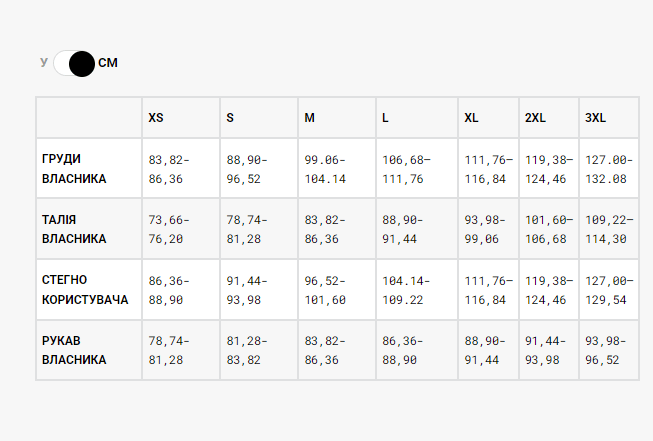Viewport: 653px width, 441px height.
Task: Click the ГРУДИ ВЛАСНИКА row header
Action: [x=74, y=169]
